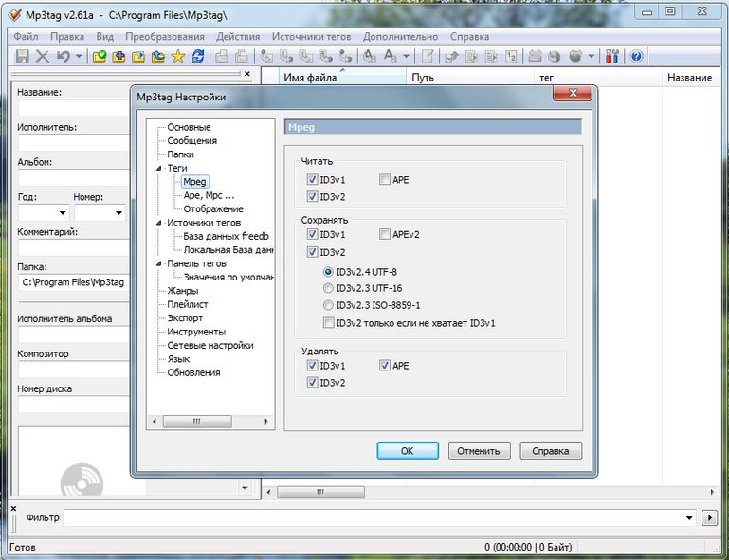729x560 pixels.
Task: Enable the APE checkbox under Читать
Action: (x=385, y=179)
